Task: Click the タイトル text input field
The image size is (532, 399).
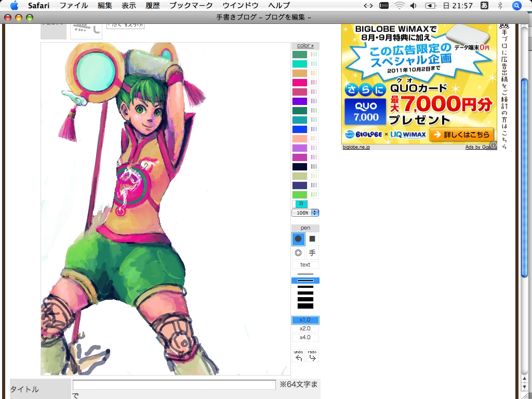Action: 174,385
